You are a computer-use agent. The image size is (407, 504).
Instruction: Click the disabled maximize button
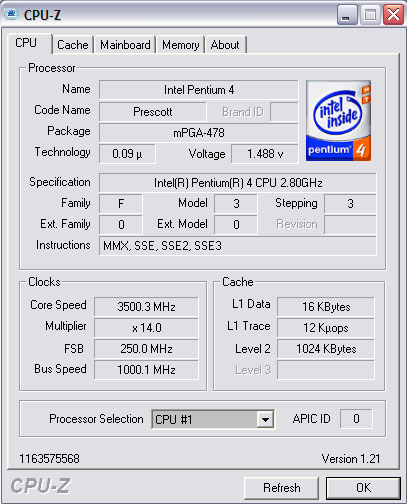pyautogui.click(x=370, y=15)
